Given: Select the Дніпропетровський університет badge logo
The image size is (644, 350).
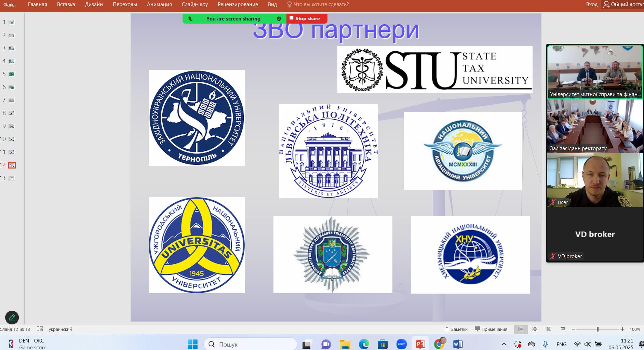Looking at the screenshot, I should tap(333, 255).
